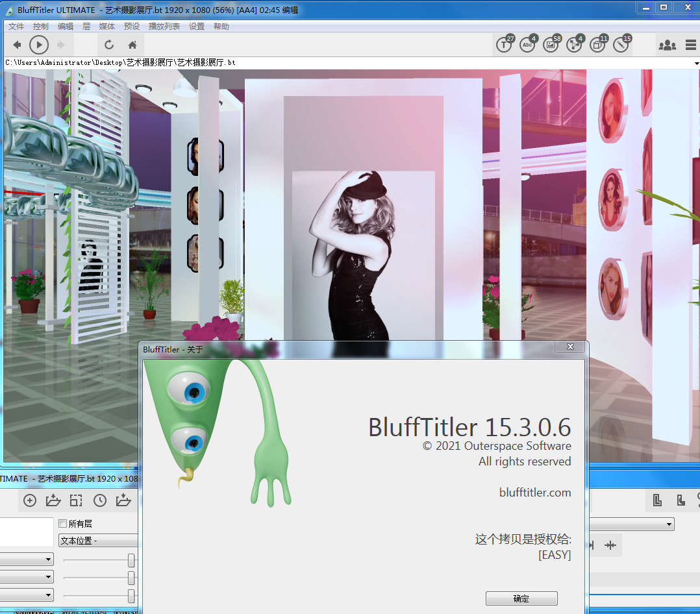Expand the dropdown in the bottom right panel
The height and width of the screenshot is (614, 700).
(669, 524)
